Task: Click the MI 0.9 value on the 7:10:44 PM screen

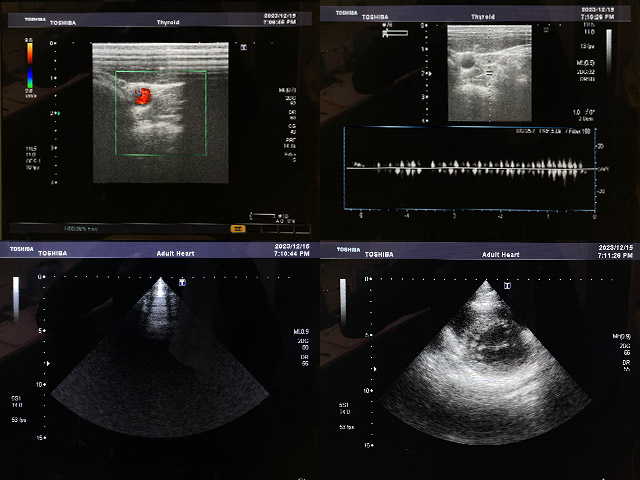Action: click(301, 332)
